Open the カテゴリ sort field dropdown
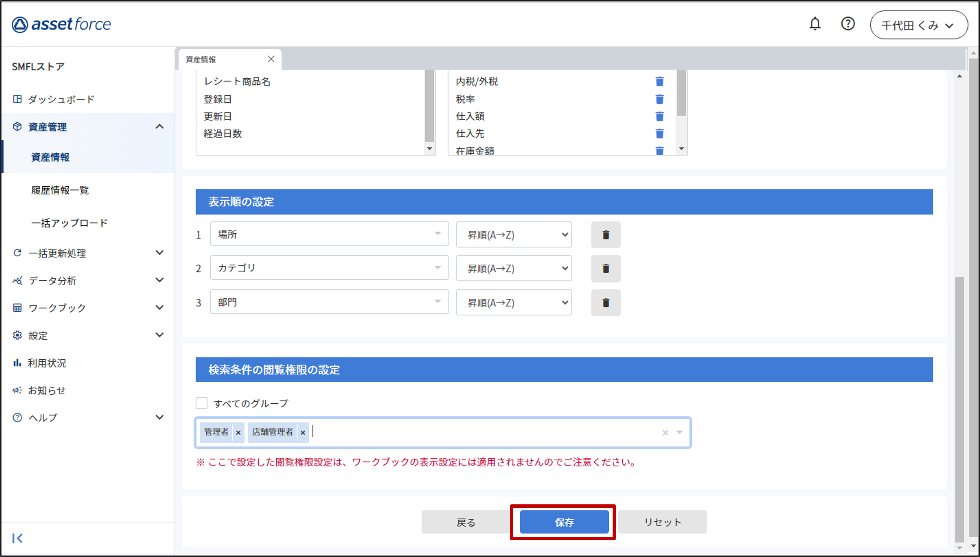980x557 pixels. pyautogui.click(x=329, y=268)
